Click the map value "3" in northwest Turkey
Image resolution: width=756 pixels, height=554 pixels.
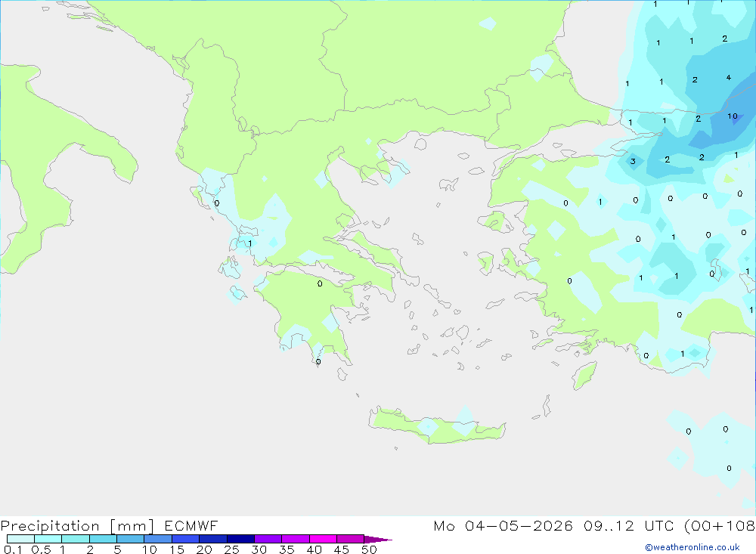click(633, 162)
